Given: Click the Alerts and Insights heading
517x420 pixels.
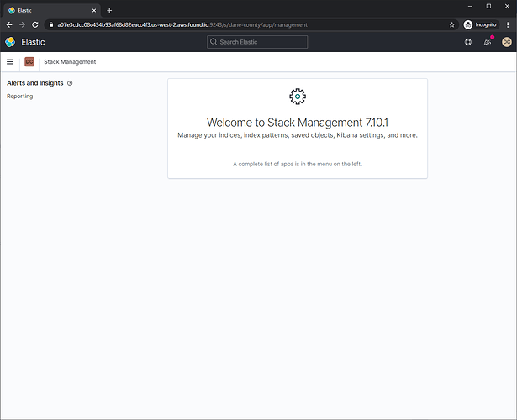Looking at the screenshot, I should tap(35, 83).
